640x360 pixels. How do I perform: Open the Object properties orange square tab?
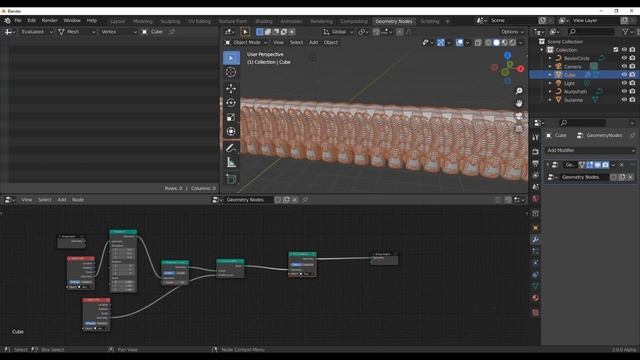(x=535, y=228)
